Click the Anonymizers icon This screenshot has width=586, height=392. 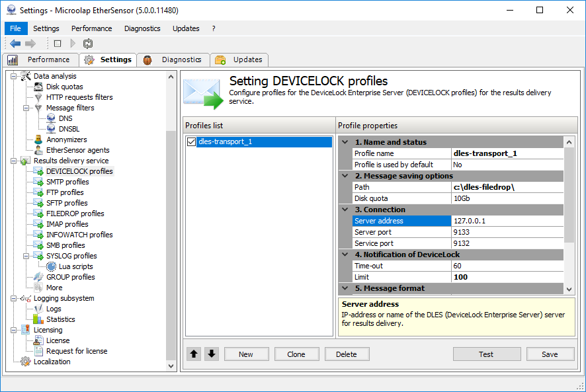click(38, 139)
